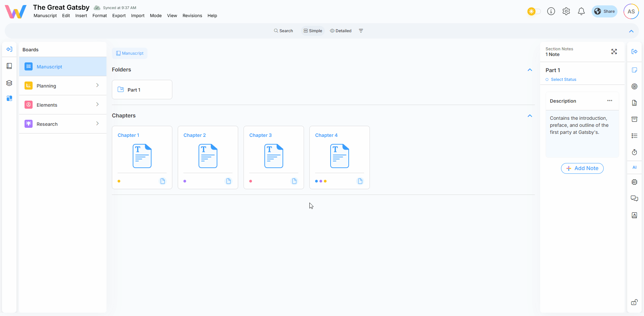
Task: Open the timer icon in right sidebar
Action: (x=634, y=152)
